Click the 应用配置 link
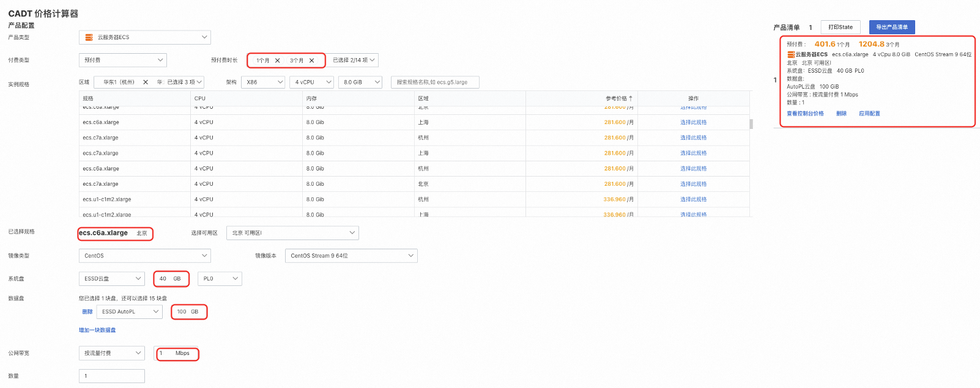 869,114
